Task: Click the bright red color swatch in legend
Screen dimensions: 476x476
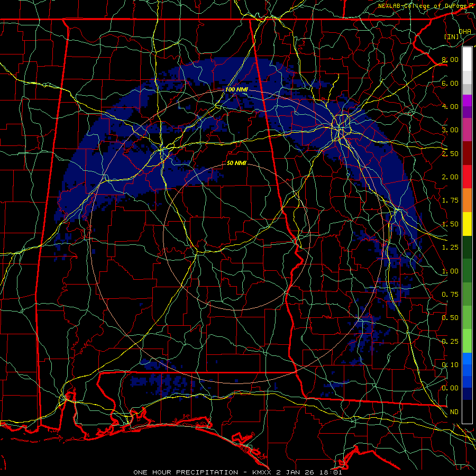Action: [x=467, y=177]
